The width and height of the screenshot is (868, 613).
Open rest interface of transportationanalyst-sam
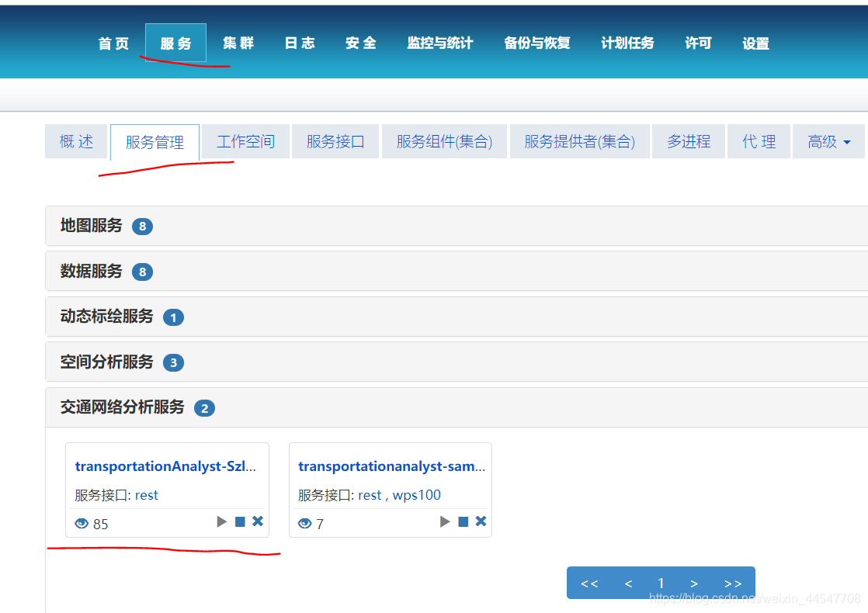[x=370, y=495]
